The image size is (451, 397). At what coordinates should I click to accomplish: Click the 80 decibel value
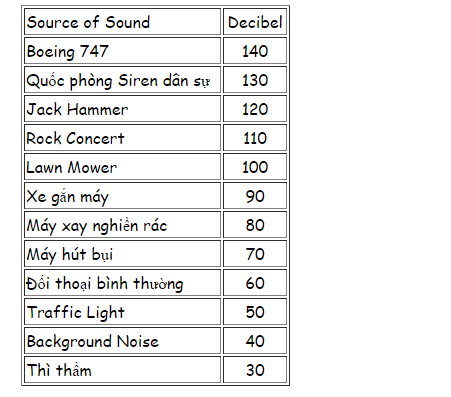[x=255, y=225]
